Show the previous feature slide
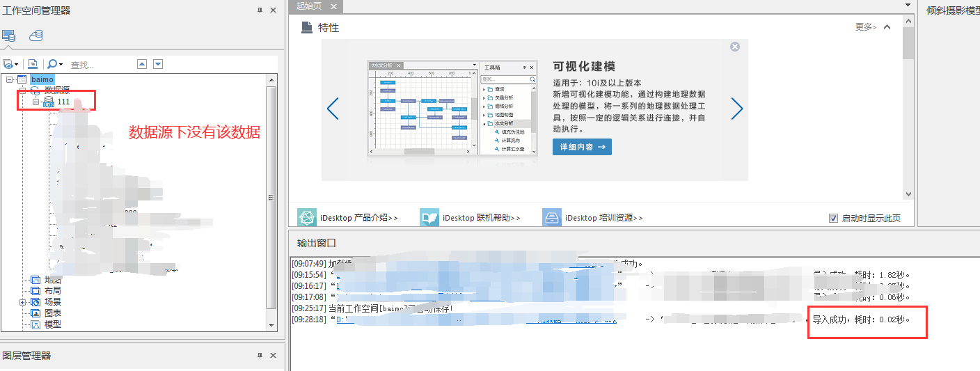 (x=333, y=109)
